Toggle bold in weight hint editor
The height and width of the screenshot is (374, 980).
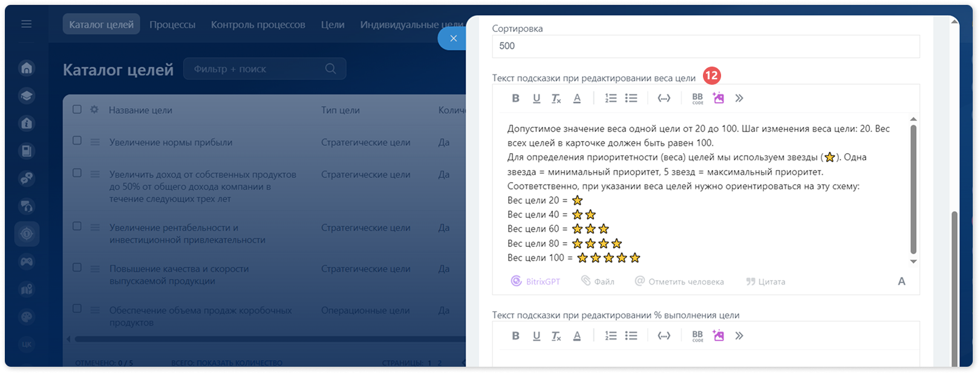pos(515,98)
